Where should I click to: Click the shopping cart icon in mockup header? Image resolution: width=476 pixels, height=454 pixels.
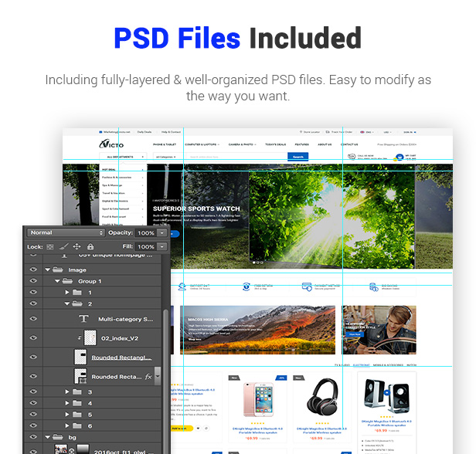tap(399, 157)
